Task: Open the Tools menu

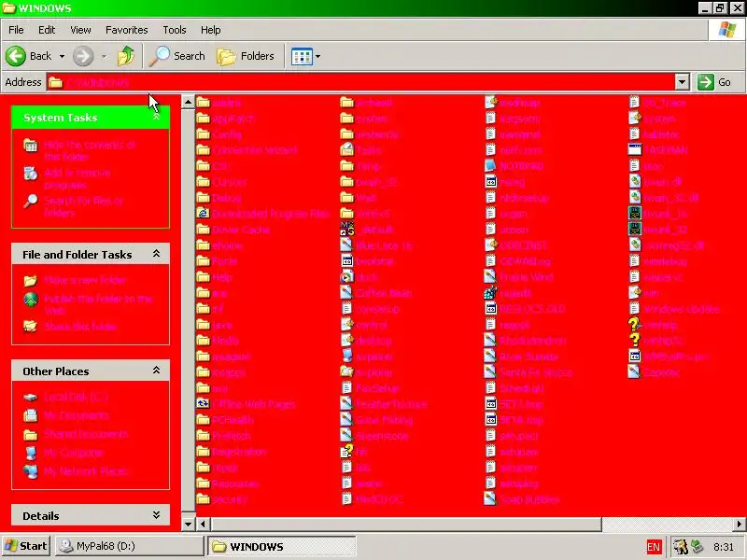Action: click(175, 30)
